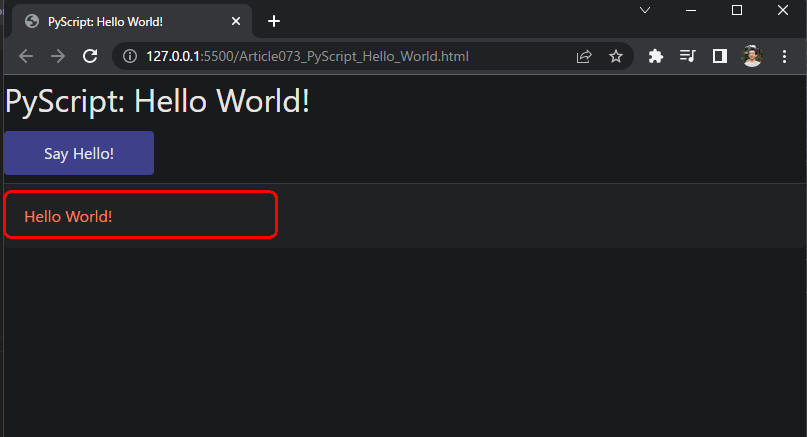Maximize the browser window
Image resolution: width=807 pixels, height=437 pixels.
click(736, 10)
